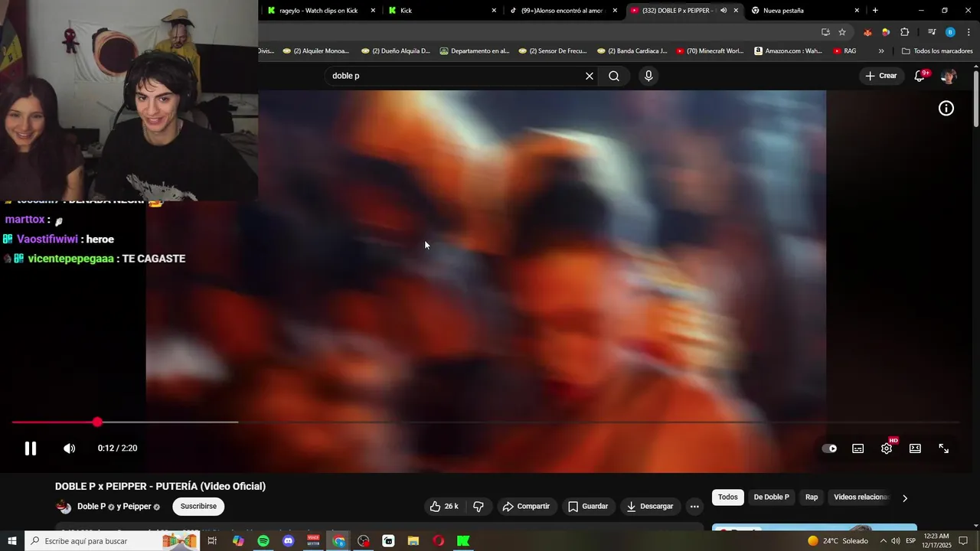
Task: Show hidden bookmarks with the chevron
Action: click(881, 51)
